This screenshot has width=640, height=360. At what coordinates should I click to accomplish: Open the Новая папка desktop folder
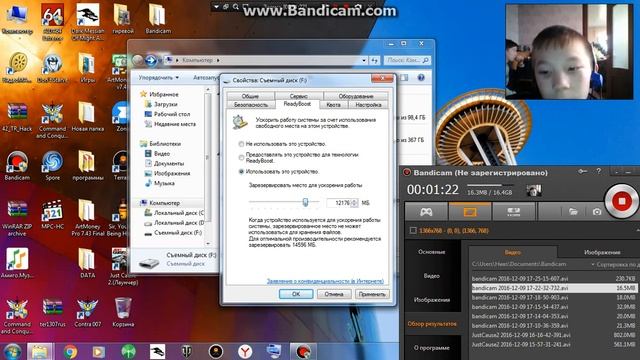click(x=87, y=117)
